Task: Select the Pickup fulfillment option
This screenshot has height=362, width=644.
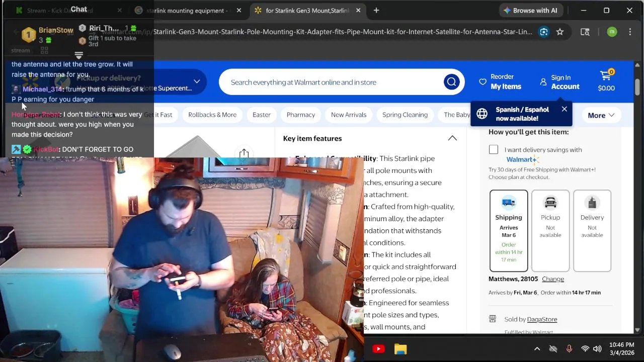Action: tap(550, 231)
